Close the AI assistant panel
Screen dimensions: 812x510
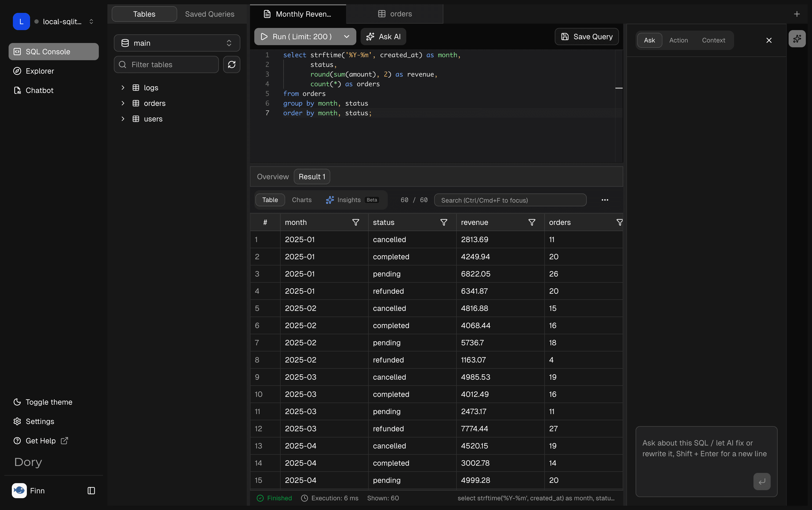pos(769,40)
